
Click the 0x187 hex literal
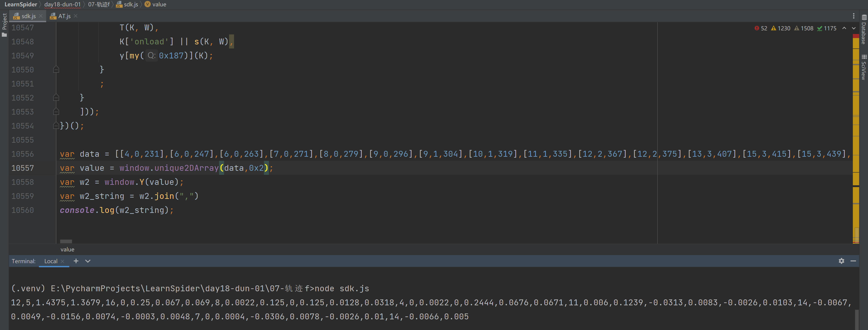(x=171, y=56)
